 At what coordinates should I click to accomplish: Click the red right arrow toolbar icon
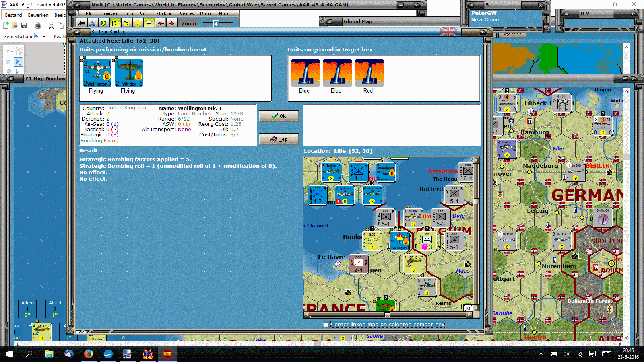point(172,23)
